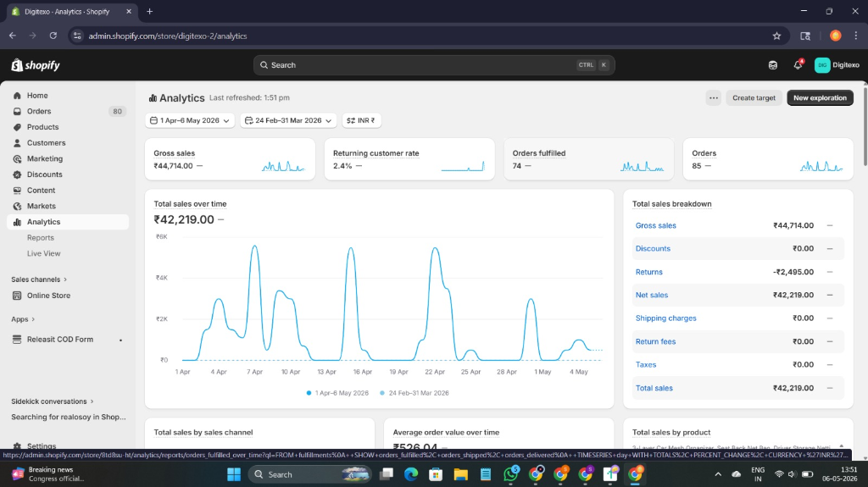868x487 pixels.
Task: Click Total sales by sales channel heading
Action: pyautogui.click(x=203, y=432)
